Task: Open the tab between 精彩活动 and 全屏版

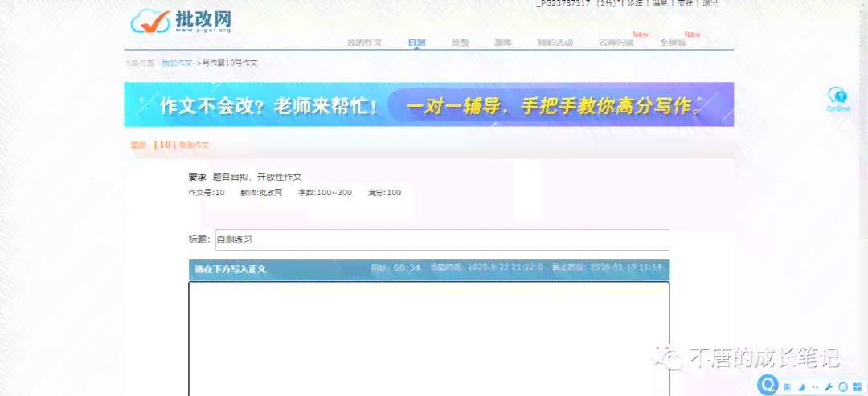Action: coord(616,42)
